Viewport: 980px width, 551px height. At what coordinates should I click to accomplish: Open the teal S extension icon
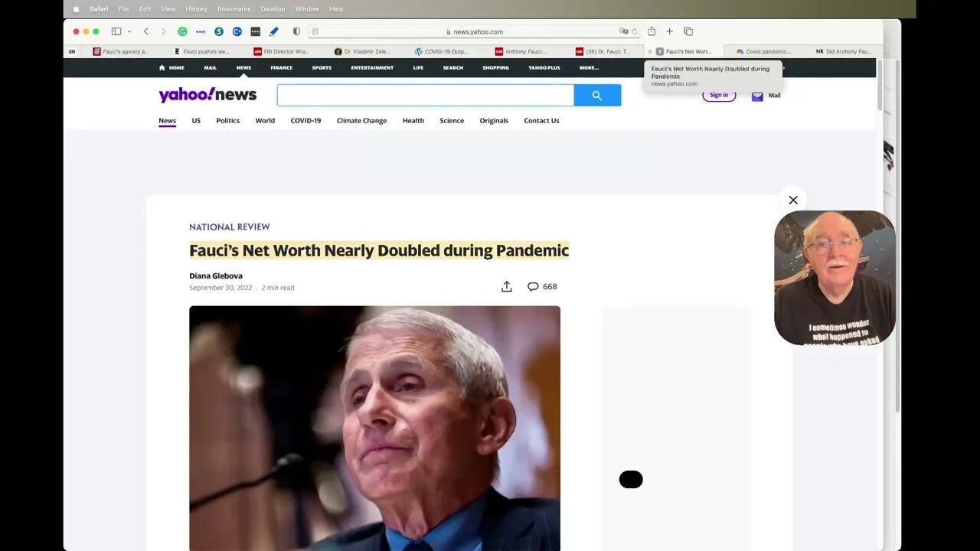pyautogui.click(x=219, y=31)
